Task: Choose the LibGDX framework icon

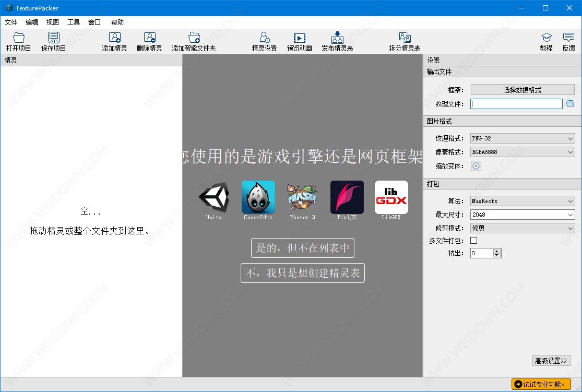Action: tap(391, 197)
